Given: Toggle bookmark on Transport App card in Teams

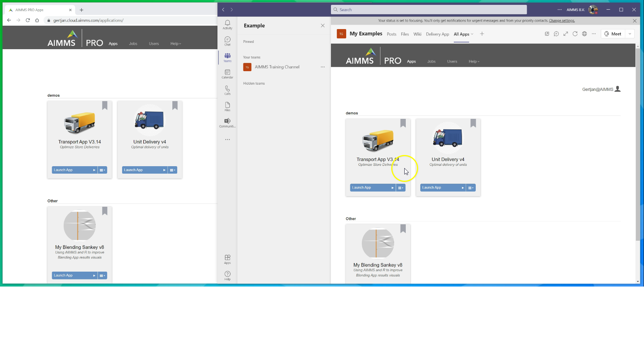Looking at the screenshot, I should point(403,123).
